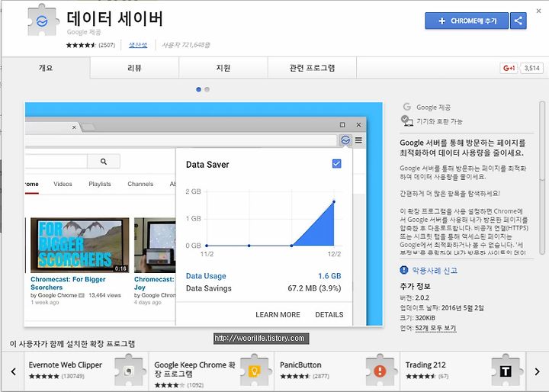Open the Channels tab in screenshot
This screenshot has height=392, width=549.
pos(140,184)
